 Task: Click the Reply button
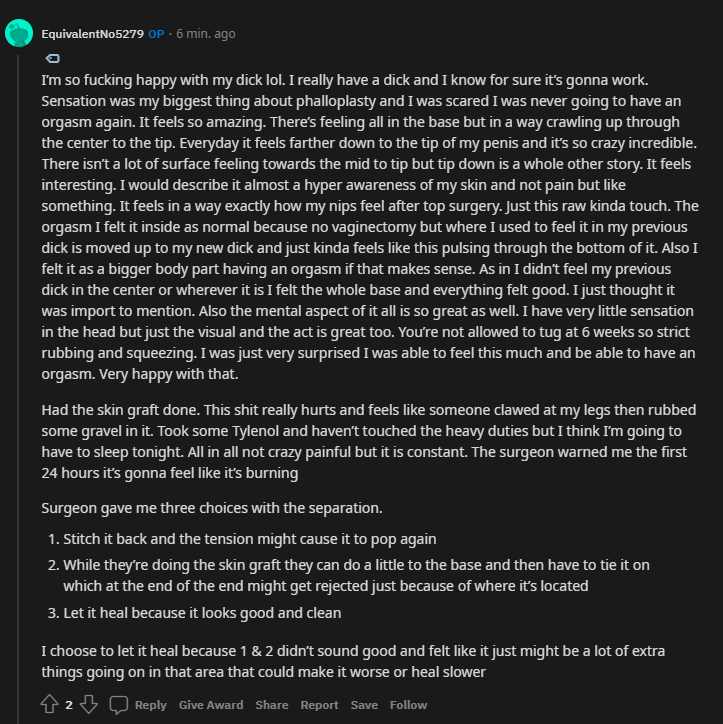click(x=150, y=705)
